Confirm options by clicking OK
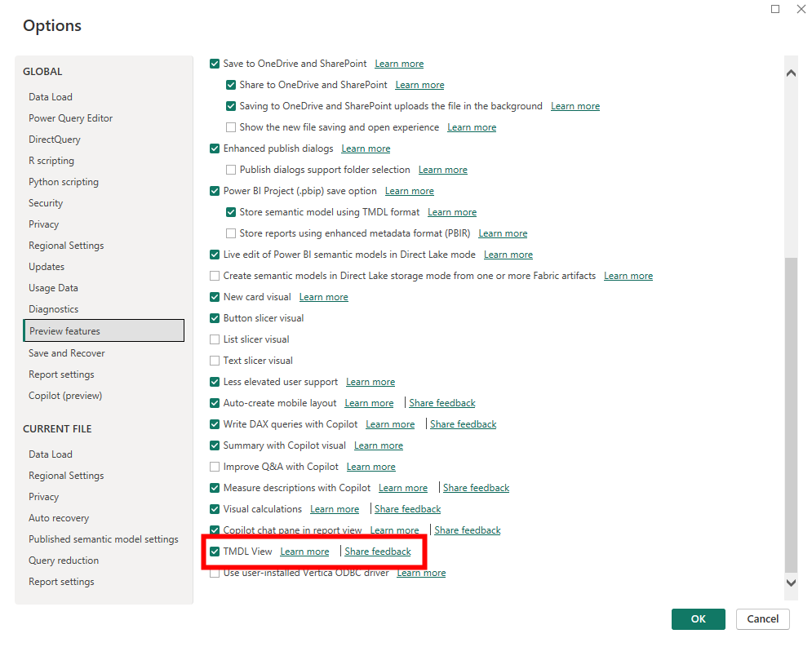812x647 pixels. [x=698, y=619]
